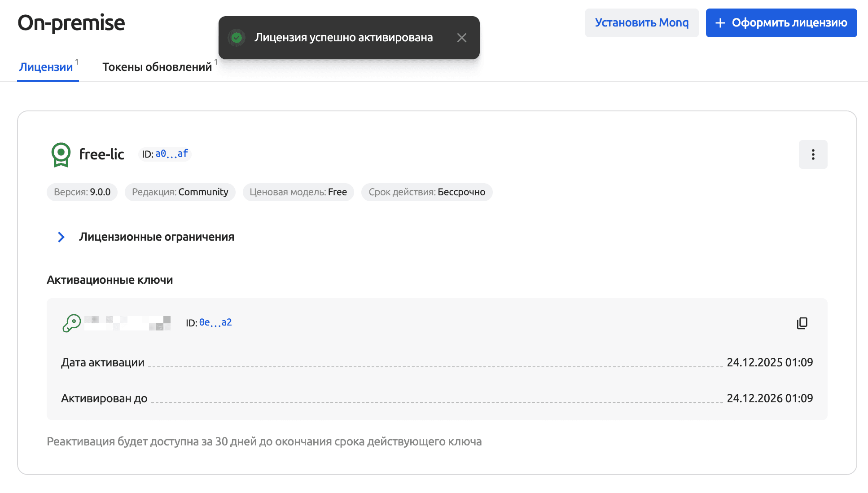The height and width of the screenshot is (493, 868).
Task: Click the green success checkmark icon
Action: pyautogui.click(x=237, y=38)
